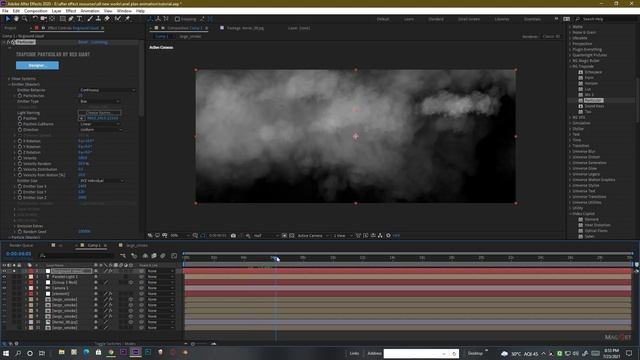Toggle Snapping checkbox in toolbar

(177, 19)
